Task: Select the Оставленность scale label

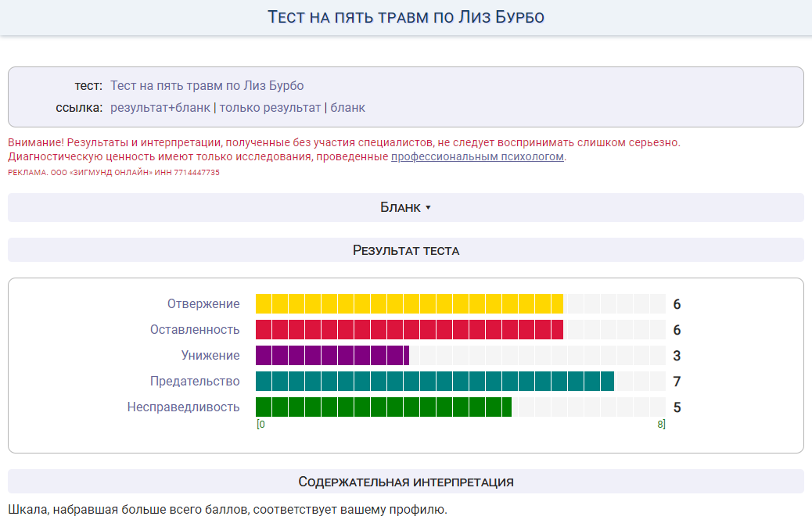Action: pos(195,330)
